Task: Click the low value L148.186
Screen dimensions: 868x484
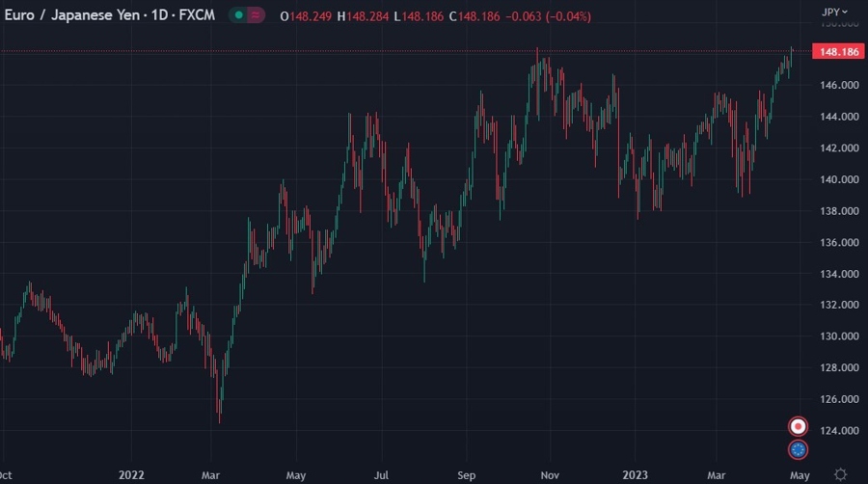Action: point(419,16)
